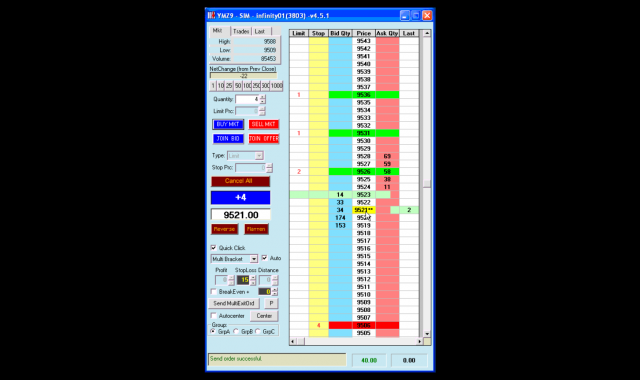640x380 pixels.
Task: Click the app icon in title bar
Action: tap(211, 16)
